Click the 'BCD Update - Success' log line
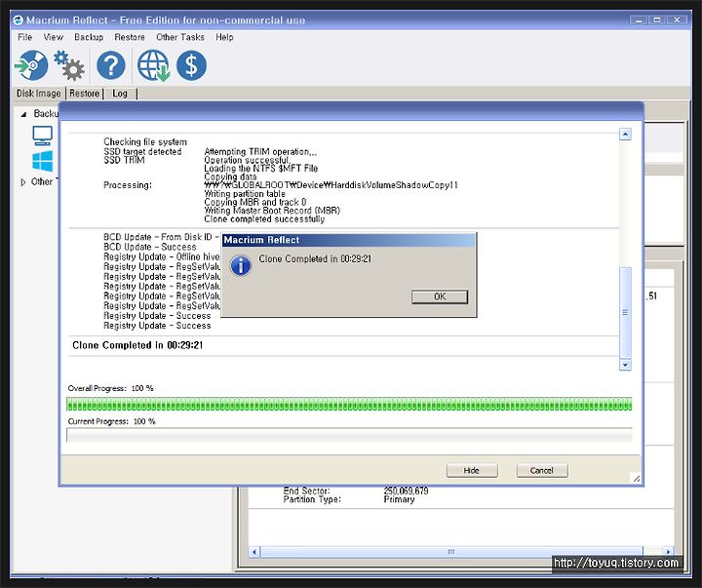The height and width of the screenshot is (588, 702). tap(149, 247)
